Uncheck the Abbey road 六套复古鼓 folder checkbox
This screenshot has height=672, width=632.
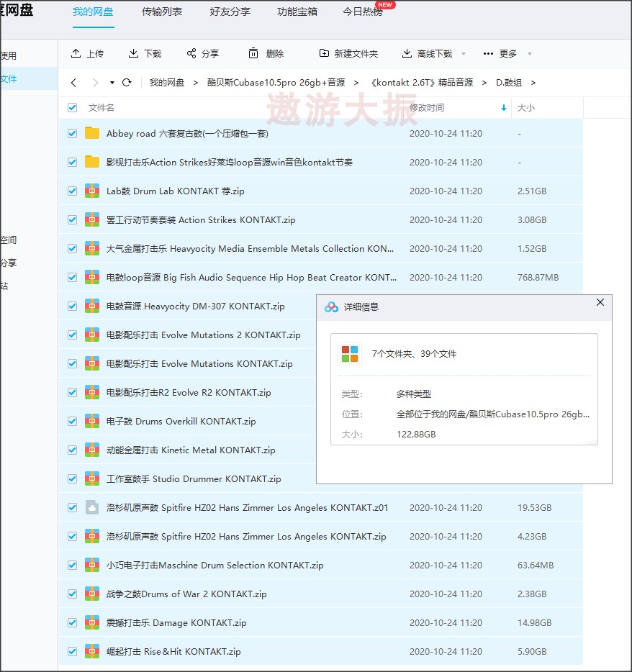73,133
